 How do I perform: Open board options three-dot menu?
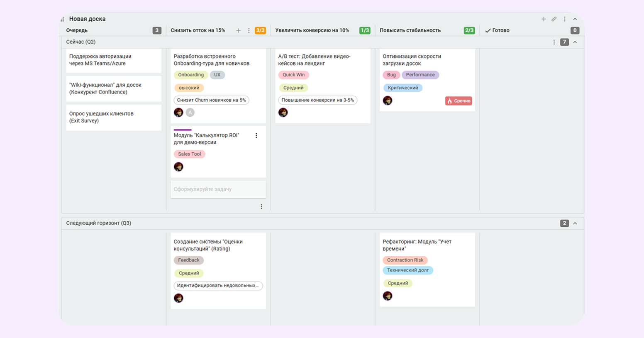564,19
